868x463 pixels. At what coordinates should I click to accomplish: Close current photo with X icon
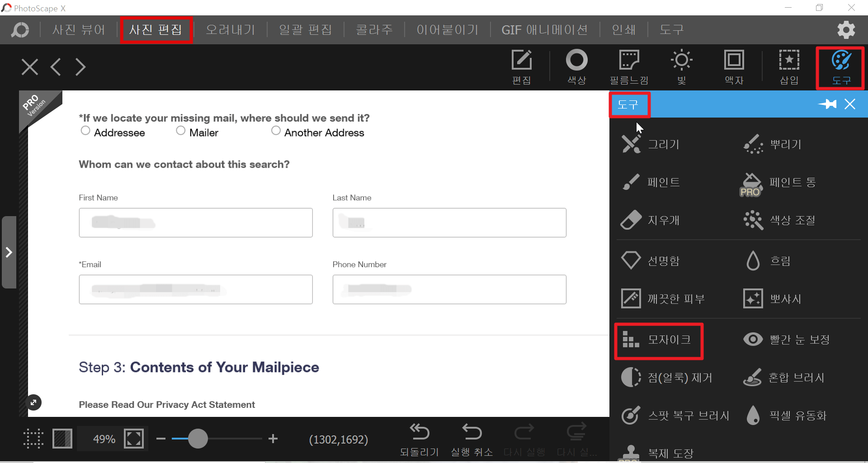(30, 67)
